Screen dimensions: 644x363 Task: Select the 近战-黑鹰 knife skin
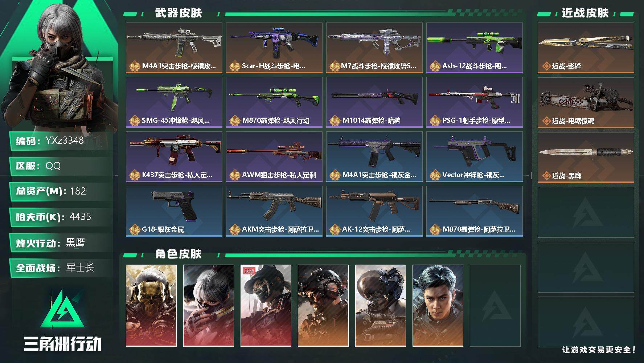[x=586, y=158]
